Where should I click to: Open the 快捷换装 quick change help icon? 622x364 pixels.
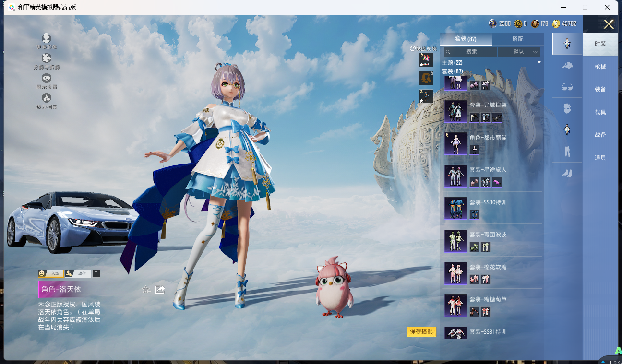coord(412,48)
